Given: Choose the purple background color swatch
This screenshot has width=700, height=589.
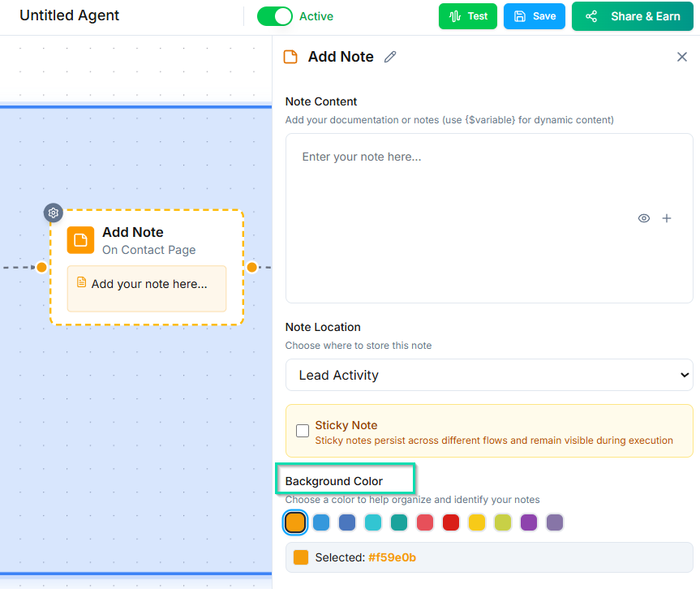Looking at the screenshot, I should click(529, 522).
